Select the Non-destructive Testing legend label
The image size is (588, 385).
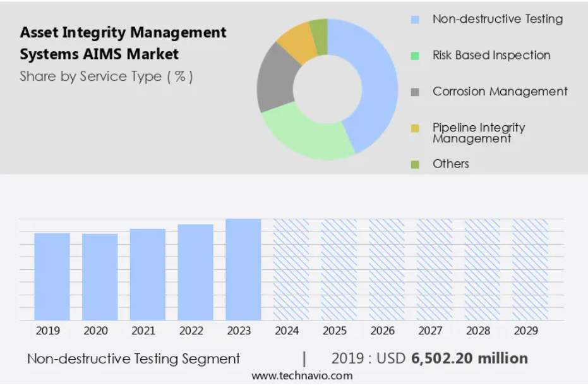498,19
